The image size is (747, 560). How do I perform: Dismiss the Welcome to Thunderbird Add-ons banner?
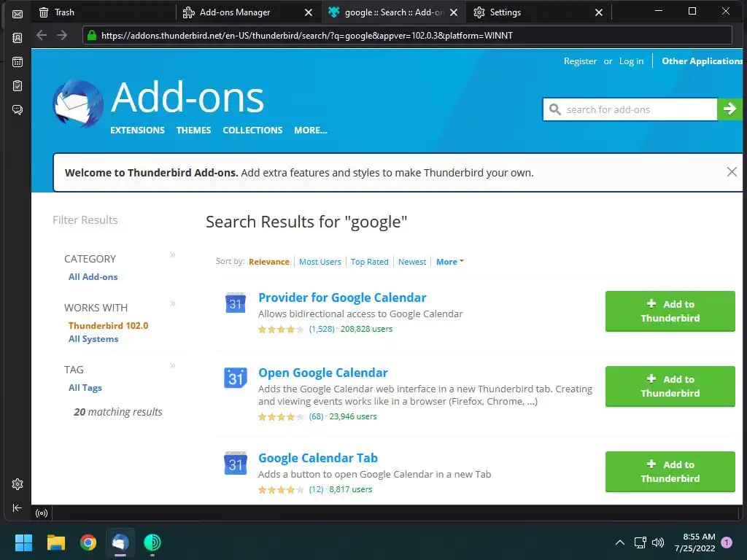click(732, 172)
